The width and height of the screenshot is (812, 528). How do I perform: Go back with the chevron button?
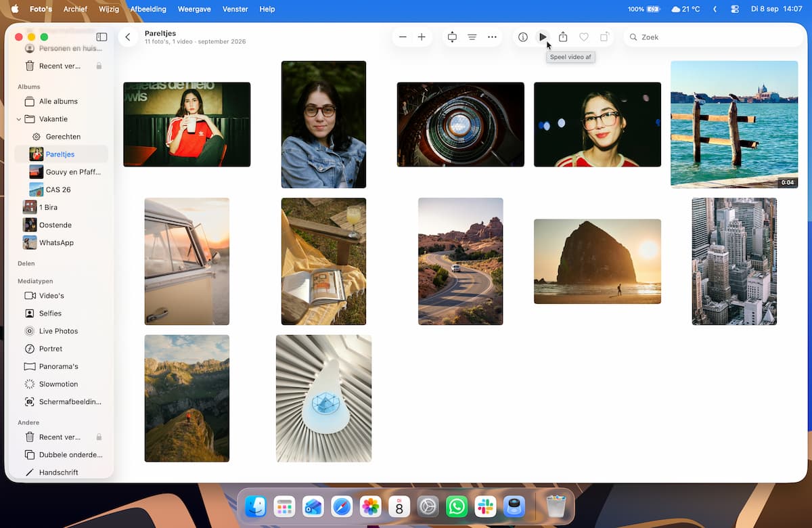click(x=128, y=37)
